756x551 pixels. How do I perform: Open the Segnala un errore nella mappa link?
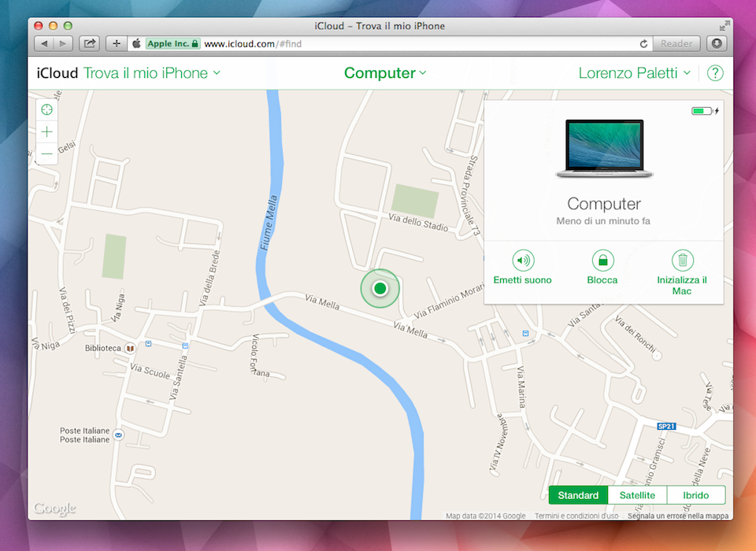[678, 516]
